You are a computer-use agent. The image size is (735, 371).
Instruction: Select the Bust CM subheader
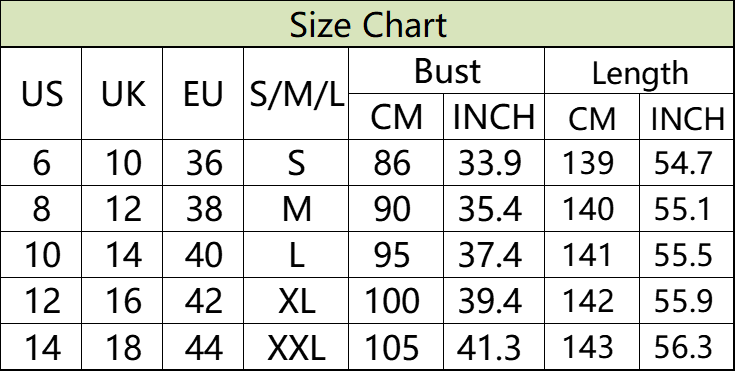396,117
